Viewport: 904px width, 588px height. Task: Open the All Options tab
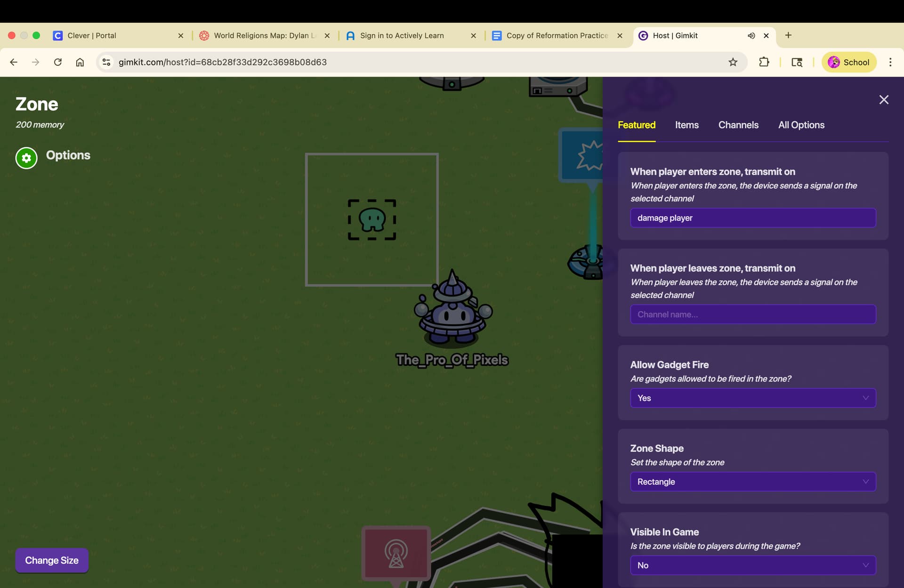click(x=801, y=125)
